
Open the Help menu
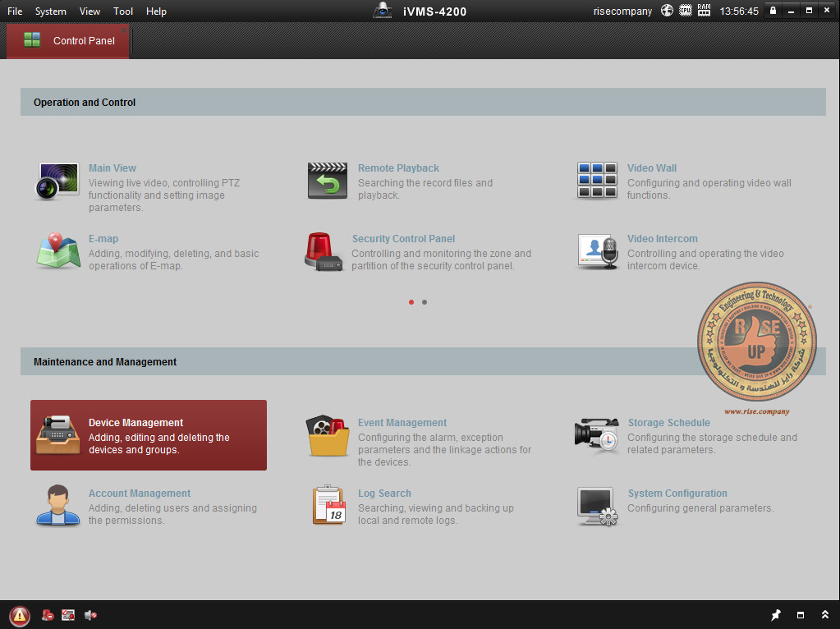tap(156, 11)
